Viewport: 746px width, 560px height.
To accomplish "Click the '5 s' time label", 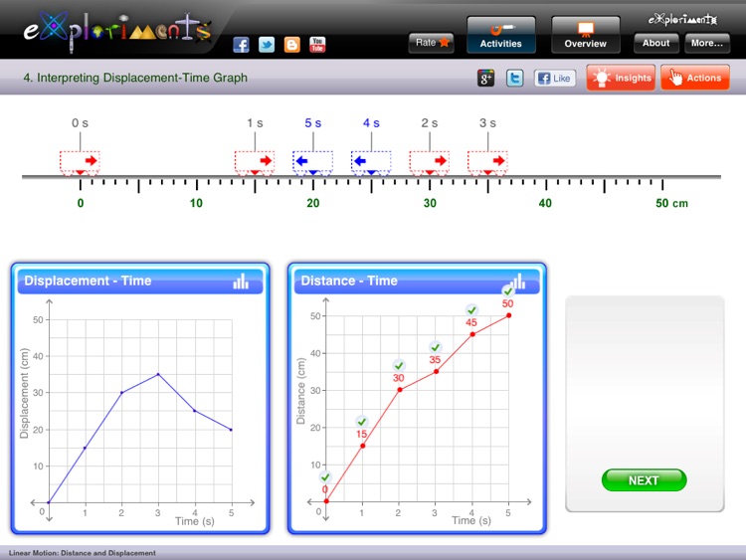I will pos(313,123).
